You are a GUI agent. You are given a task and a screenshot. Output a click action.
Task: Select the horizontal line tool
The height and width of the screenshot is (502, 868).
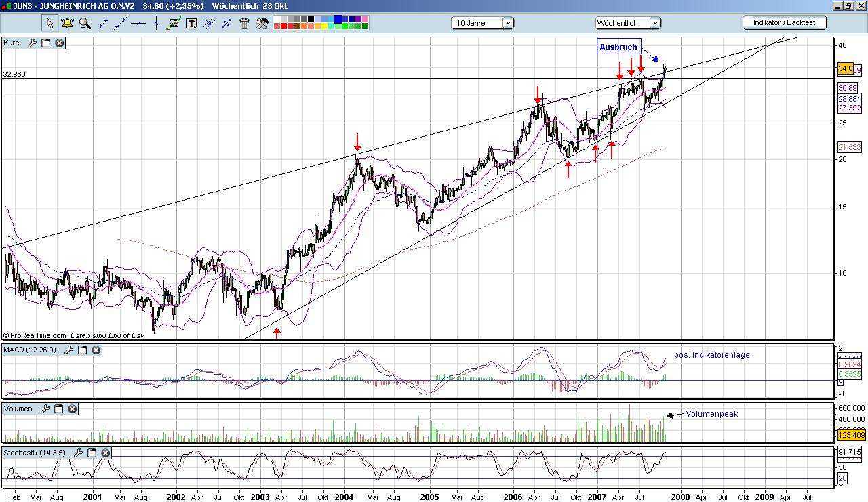coord(138,23)
